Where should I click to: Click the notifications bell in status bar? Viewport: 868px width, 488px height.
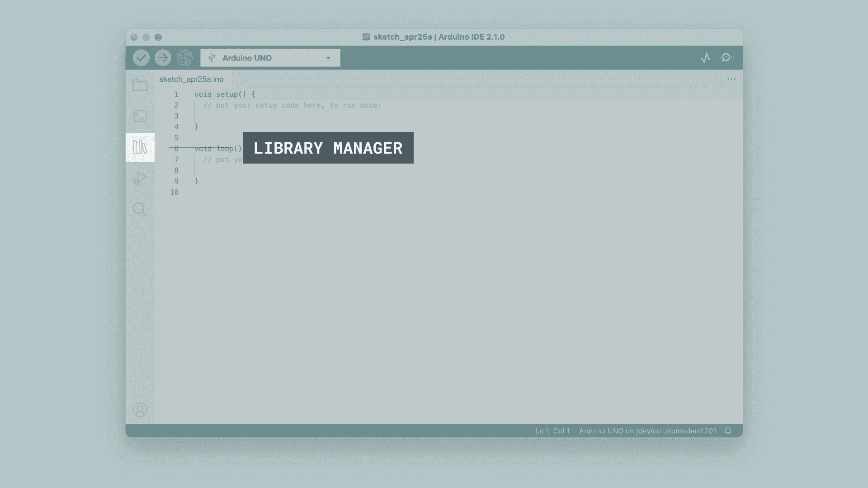(728, 431)
